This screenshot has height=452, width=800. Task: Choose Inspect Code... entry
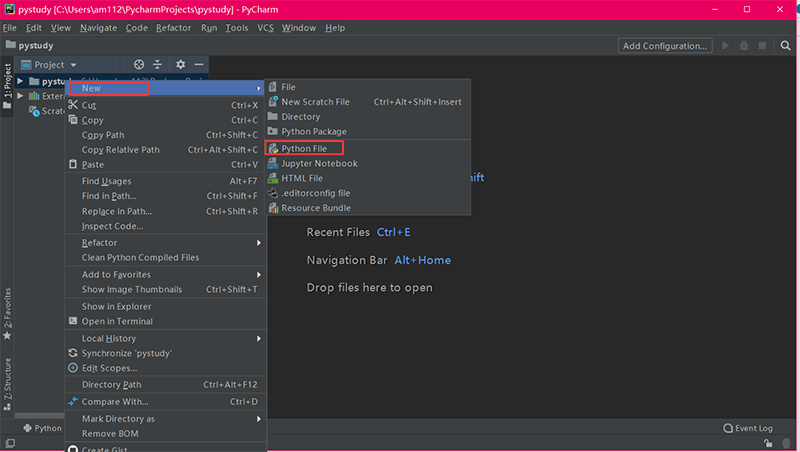[x=165, y=226]
